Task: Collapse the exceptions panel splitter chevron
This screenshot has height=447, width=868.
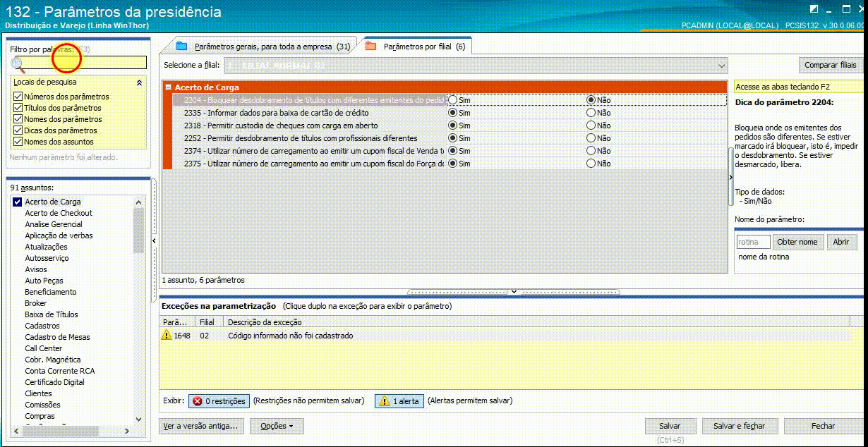Action: [x=514, y=291]
